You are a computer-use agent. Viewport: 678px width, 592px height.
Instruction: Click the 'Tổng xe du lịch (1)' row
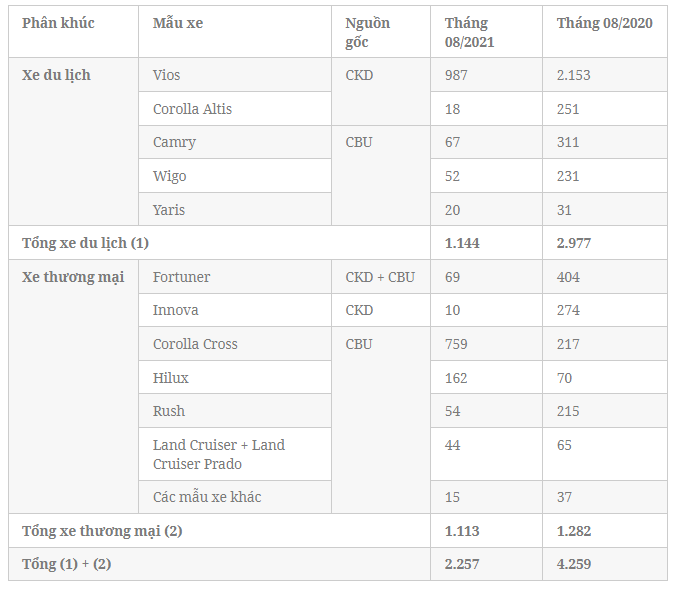point(85,243)
